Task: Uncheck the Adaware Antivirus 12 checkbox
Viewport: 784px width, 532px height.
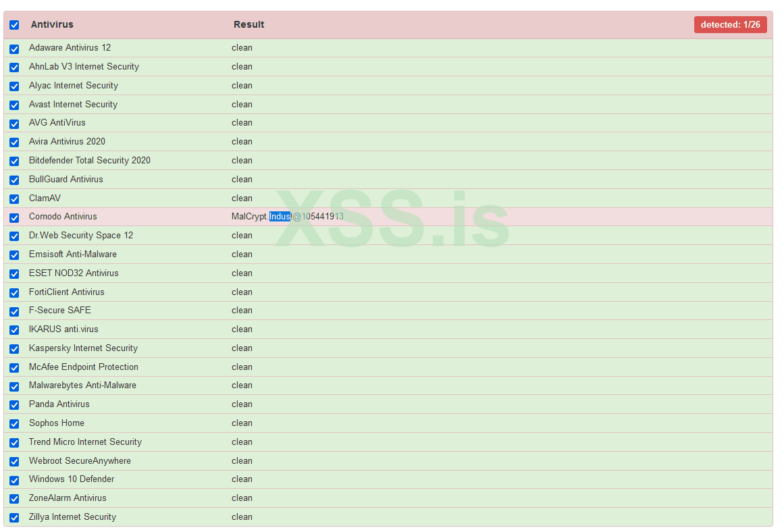Action: (x=14, y=49)
